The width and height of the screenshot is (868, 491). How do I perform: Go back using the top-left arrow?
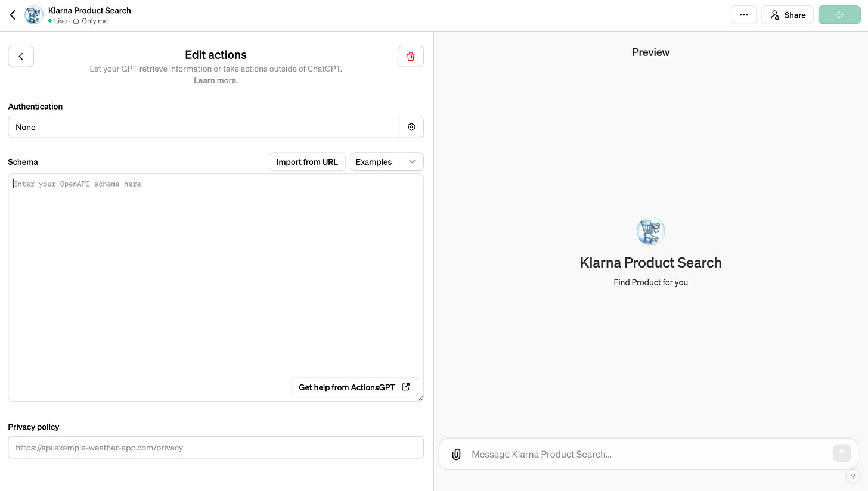tap(13, 15)
